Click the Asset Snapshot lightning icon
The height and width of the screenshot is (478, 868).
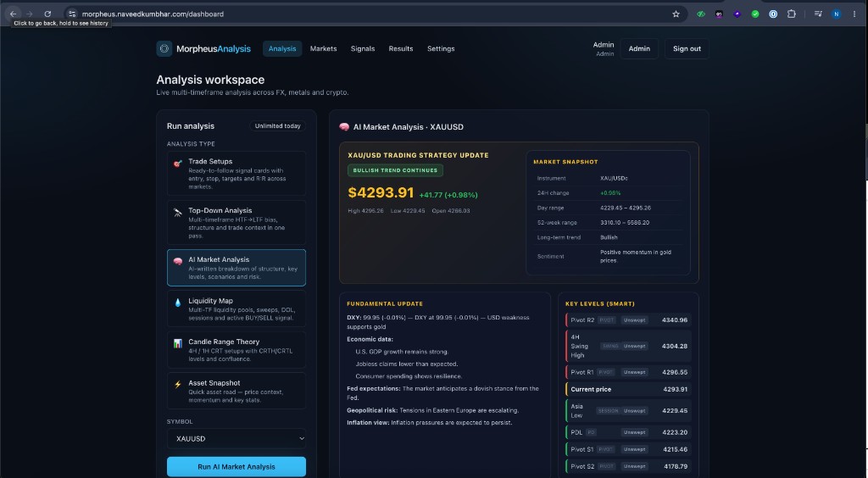178,385
